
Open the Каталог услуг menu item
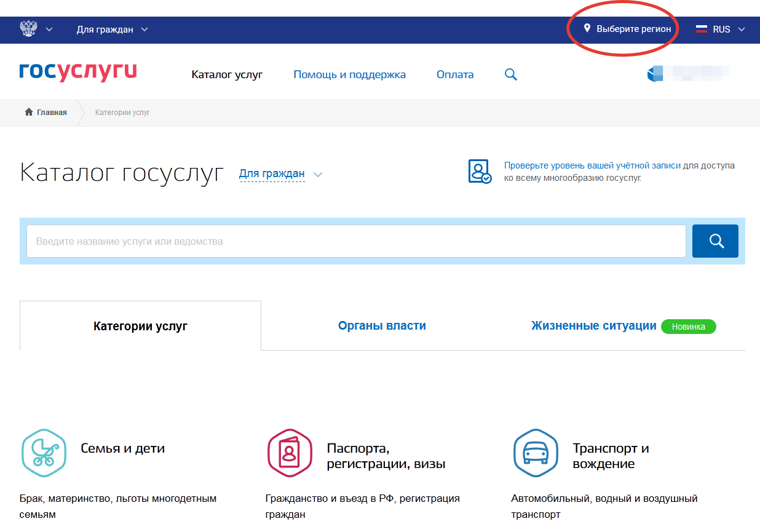pos(227,75)
